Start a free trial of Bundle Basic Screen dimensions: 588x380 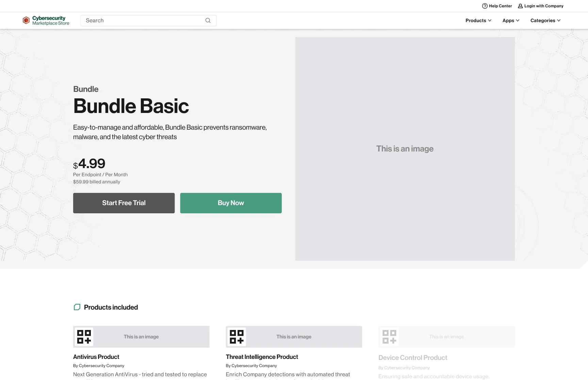[124, 203]
